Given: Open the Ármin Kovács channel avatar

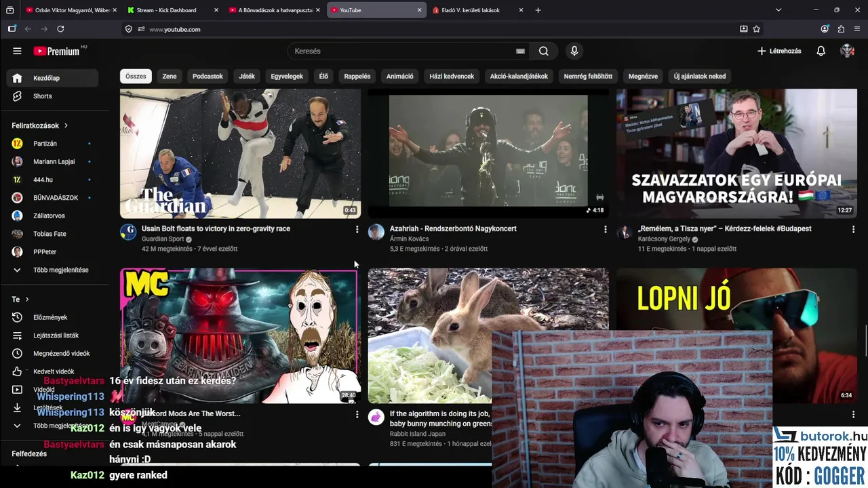Looking at the screenshot, I should 376,232.
